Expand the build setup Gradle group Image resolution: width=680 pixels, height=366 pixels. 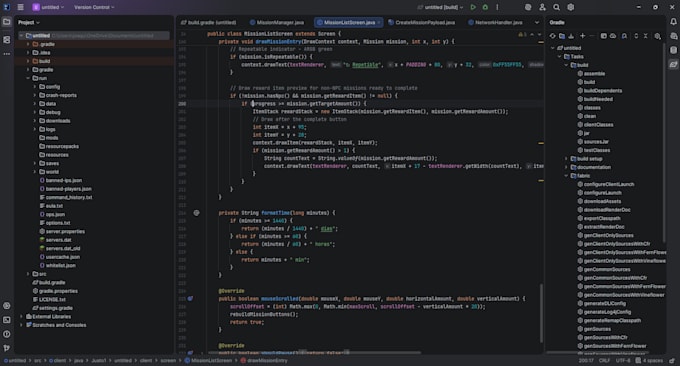coord(566,159)
